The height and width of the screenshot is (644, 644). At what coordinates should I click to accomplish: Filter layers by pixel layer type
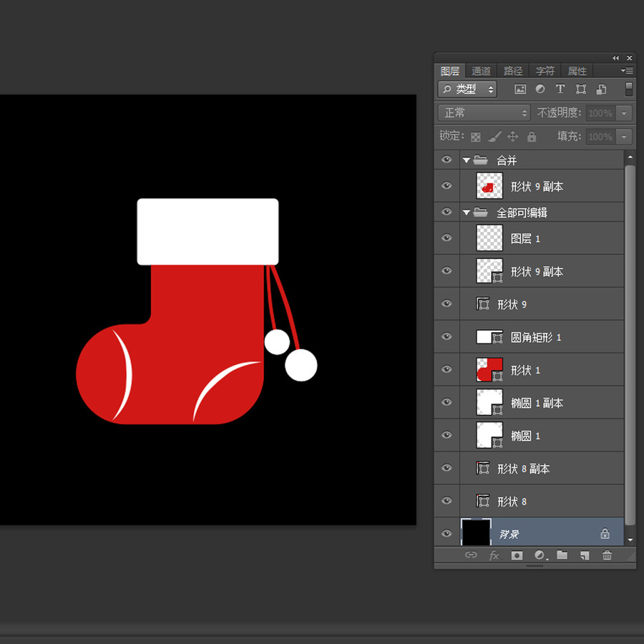click(x=520, y=89)
